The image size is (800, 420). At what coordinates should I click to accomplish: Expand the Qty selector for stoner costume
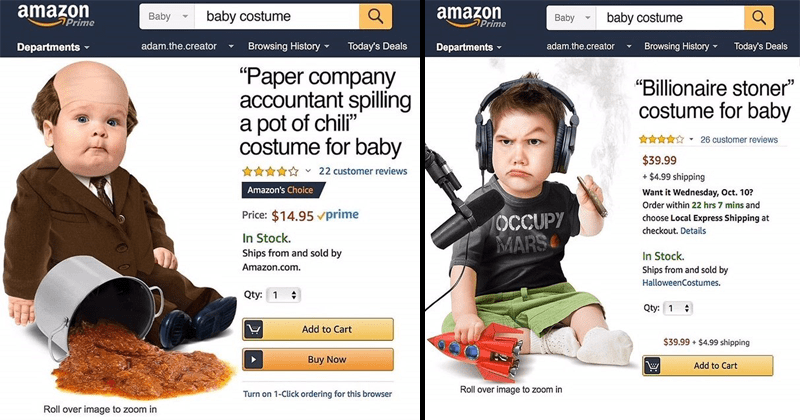(678, 308)
